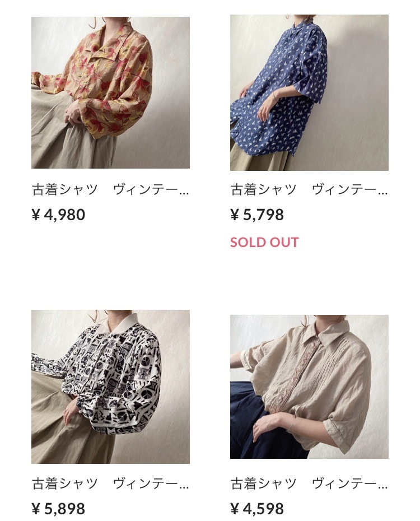
Task: Open the orange floral shirt product photo
Action: [x=110, y=92]
